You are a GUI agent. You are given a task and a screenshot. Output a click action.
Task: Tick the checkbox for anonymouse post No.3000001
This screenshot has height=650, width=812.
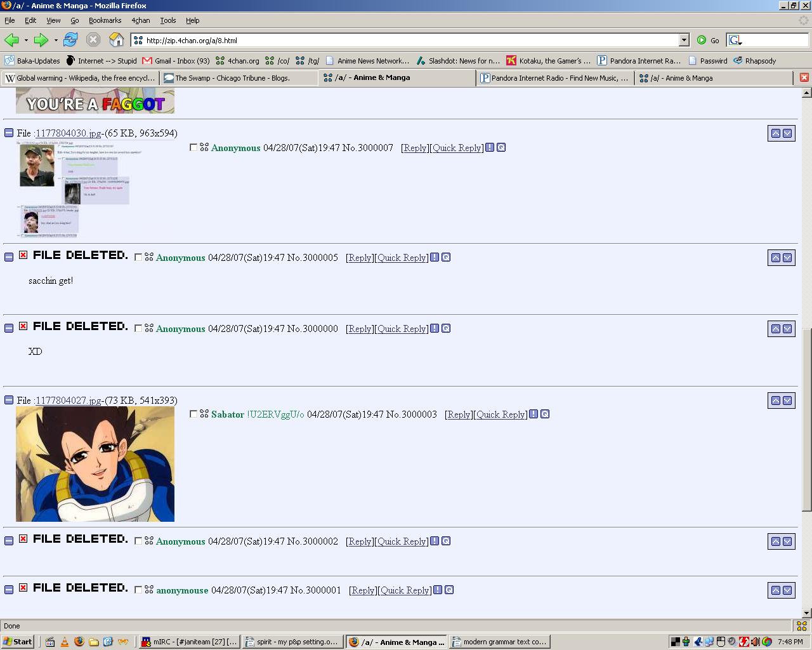pyautogui.click(x=138, y=590)
